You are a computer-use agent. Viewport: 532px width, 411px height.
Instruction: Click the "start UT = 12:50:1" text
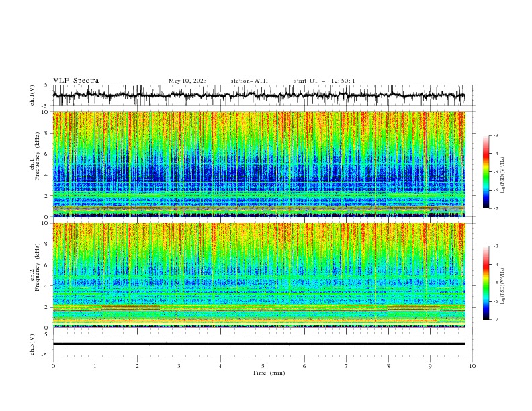click(324, 81)
